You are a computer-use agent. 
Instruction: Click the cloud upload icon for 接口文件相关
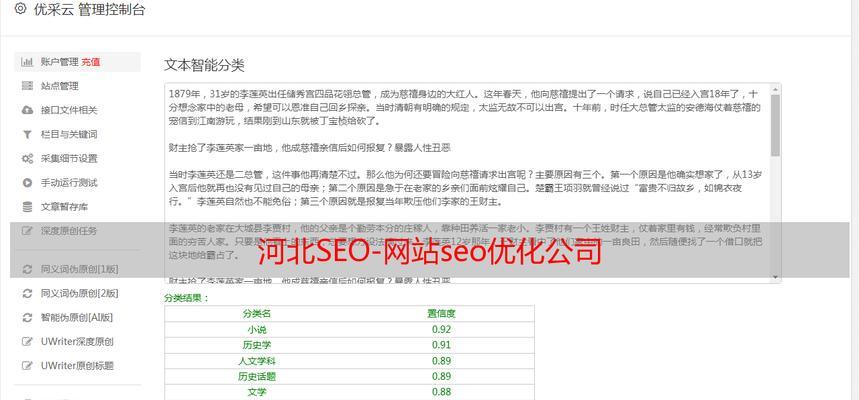coord(27,110)
